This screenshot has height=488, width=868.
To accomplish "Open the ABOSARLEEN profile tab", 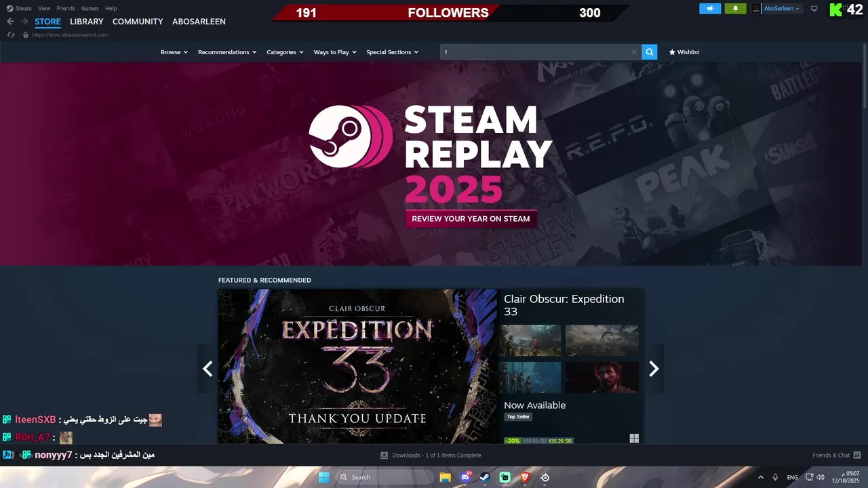I will pos(199,22).
